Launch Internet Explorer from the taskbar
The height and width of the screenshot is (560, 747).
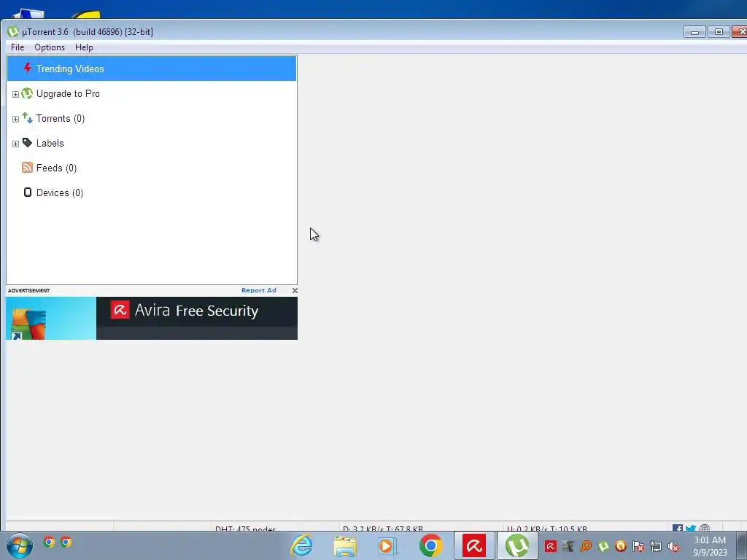(301, 545)
